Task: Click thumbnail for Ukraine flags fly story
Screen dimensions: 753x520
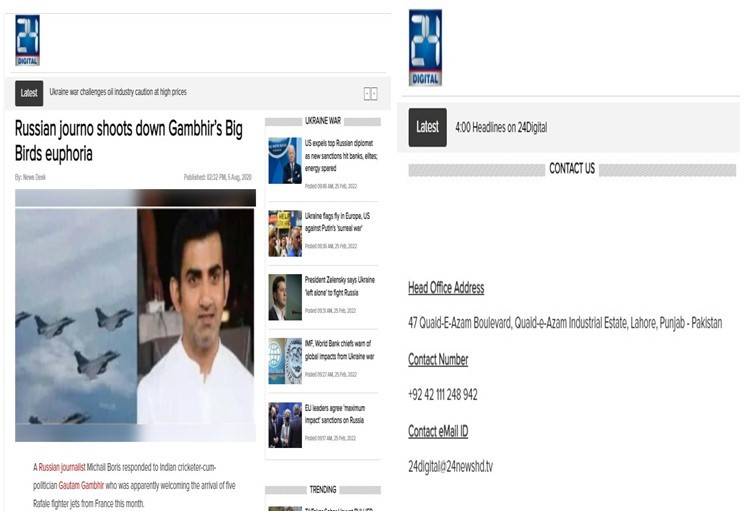Action: click(x=285, y=233)
